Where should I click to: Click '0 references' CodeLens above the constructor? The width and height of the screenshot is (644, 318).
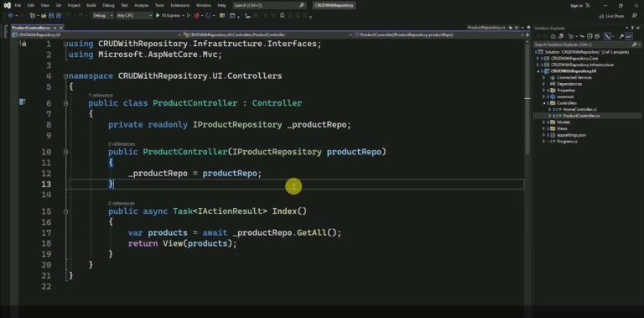[x=121, y=144]
